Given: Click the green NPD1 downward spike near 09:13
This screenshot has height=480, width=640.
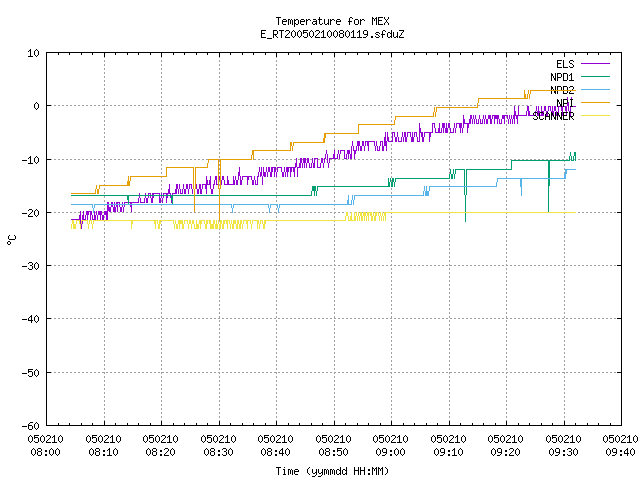Looking at the screenshot, I should point(465,196).
